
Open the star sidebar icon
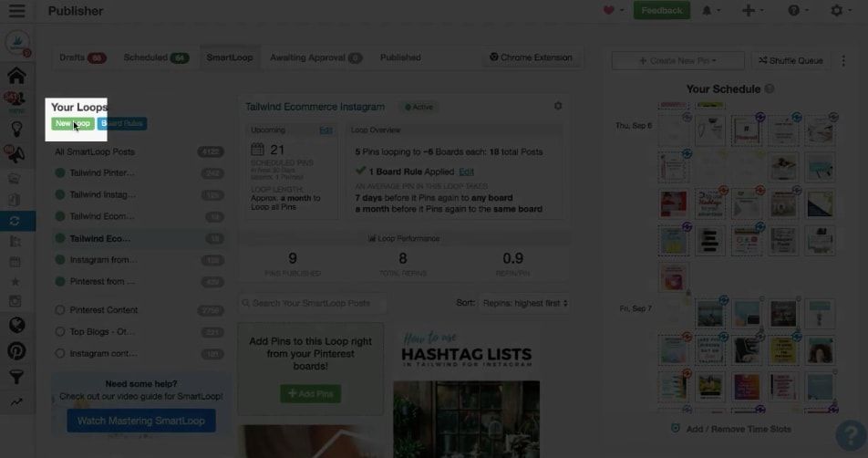coord(15,282)
